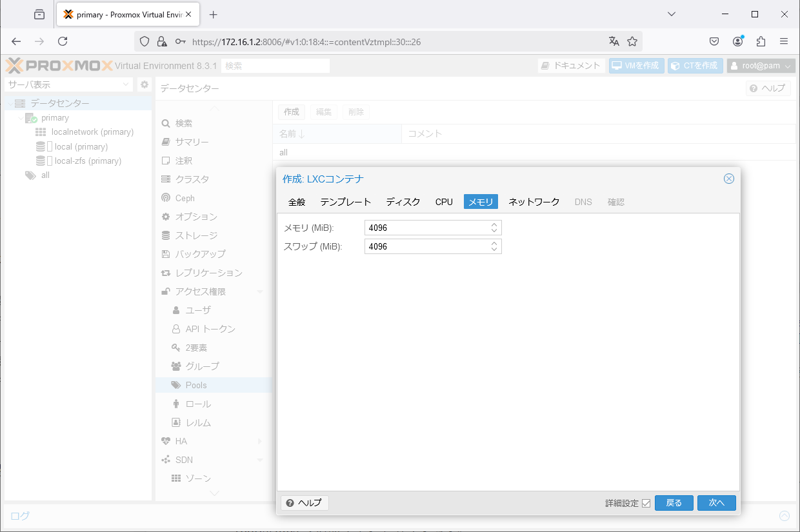Screen dimensions: 800x532
Task: Adjust メモリ (MiB) spinner arrows
Action: click(494, 228)
